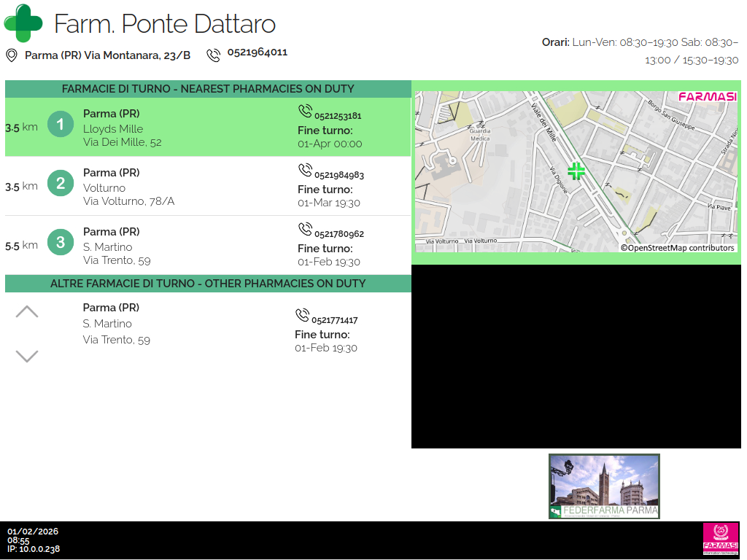Click the phone icon for Volturno pharmacy
Viewport: 747px width, 560px height.
click(x=305, y=171)
